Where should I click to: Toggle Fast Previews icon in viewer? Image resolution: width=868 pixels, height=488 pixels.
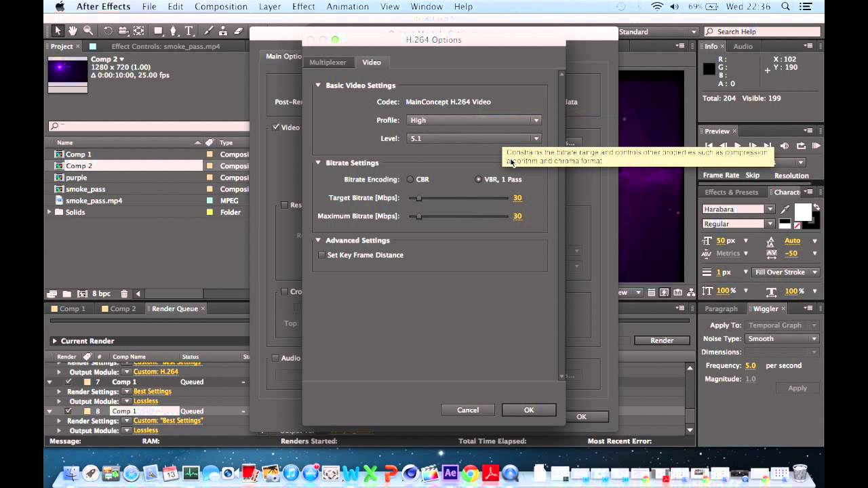pos(664,292)
